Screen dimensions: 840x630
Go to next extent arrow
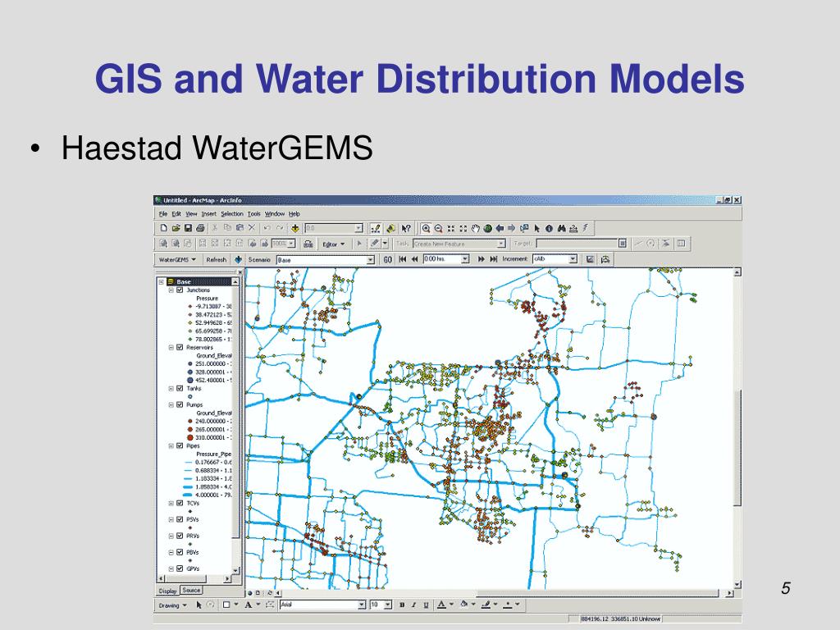pyautogui.click(x=512, y=229)
